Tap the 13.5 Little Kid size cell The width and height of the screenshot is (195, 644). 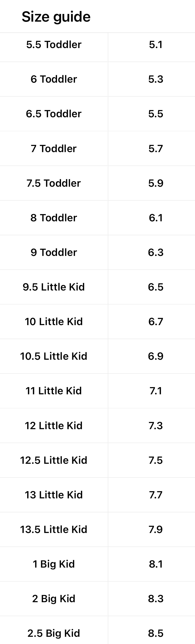(54, 529)
